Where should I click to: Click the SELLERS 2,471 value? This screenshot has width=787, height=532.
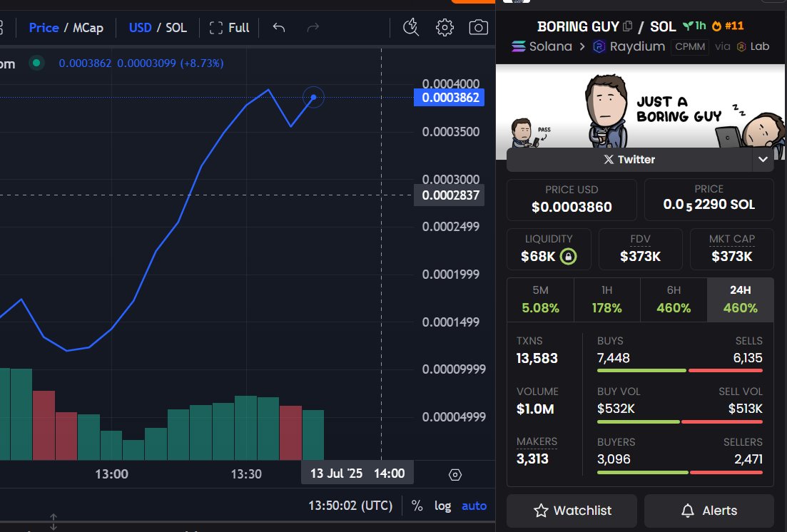[x=748, y=459]
